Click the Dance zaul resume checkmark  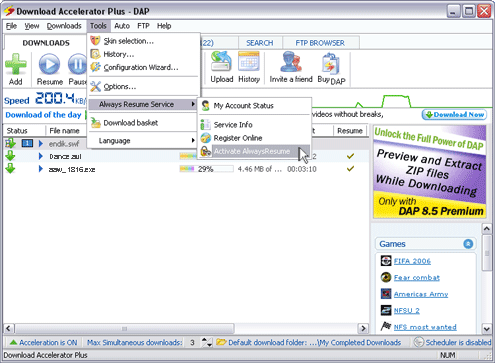pyautogui.click(x=350, y=156)
